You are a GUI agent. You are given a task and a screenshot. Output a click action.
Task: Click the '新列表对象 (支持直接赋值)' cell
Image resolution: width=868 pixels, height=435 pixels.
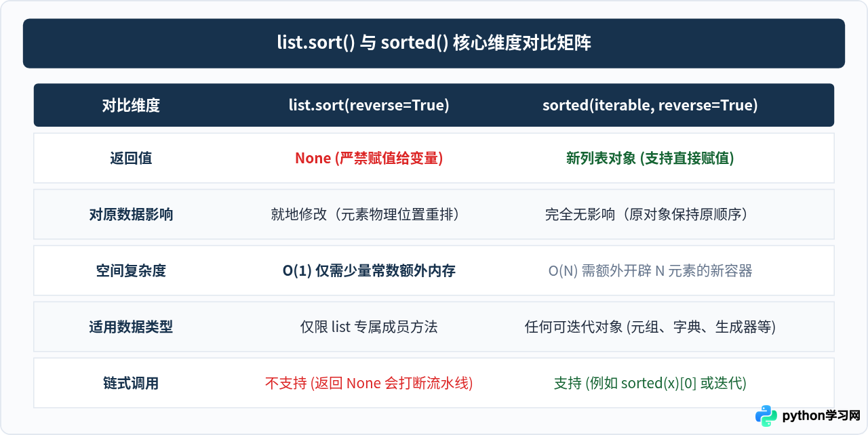tap(650, 158)
